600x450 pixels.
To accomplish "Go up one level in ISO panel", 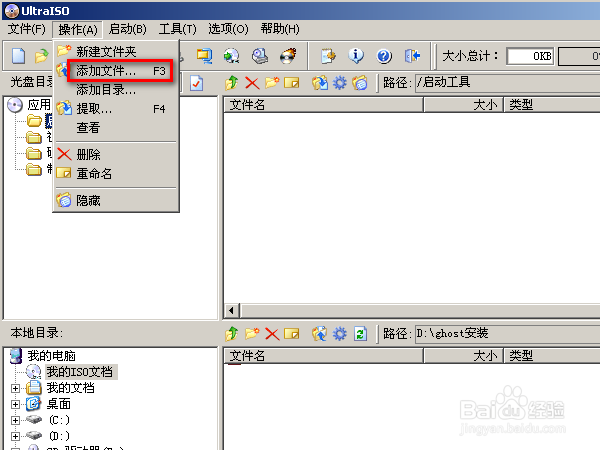I will 232,83.
